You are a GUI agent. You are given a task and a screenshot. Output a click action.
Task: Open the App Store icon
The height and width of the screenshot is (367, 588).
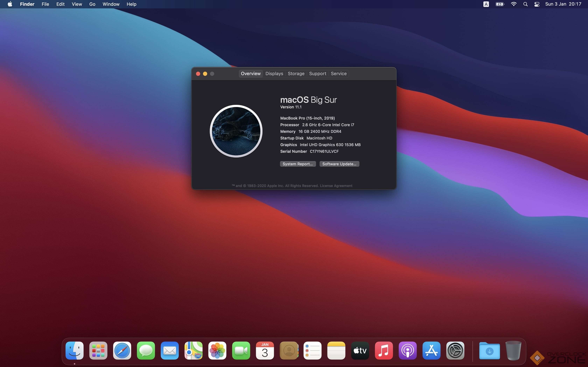click(x=431, y=351)
